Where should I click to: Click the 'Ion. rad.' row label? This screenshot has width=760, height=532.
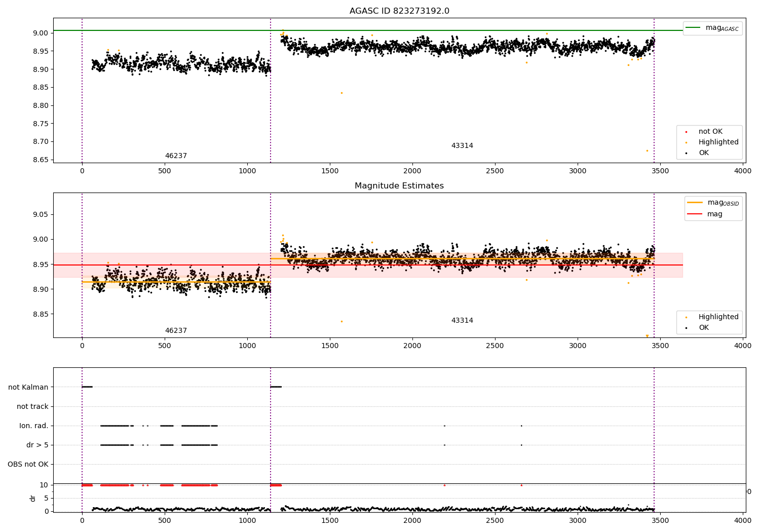pos(34,426)
